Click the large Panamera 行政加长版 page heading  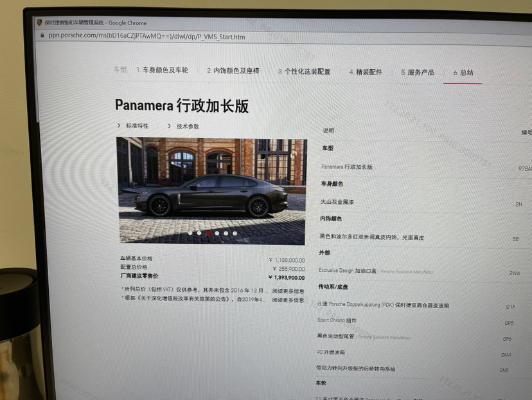point(182,105)
